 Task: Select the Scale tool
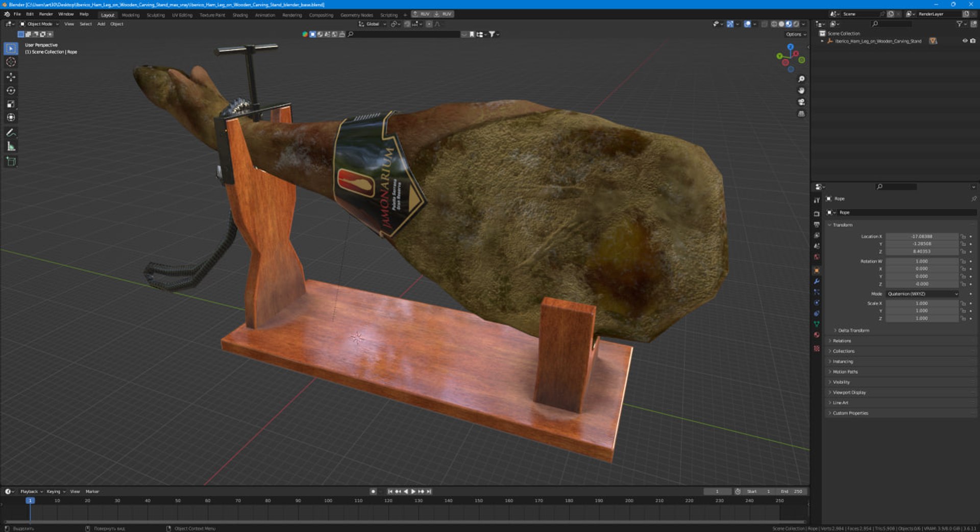(x=11, y=104)
